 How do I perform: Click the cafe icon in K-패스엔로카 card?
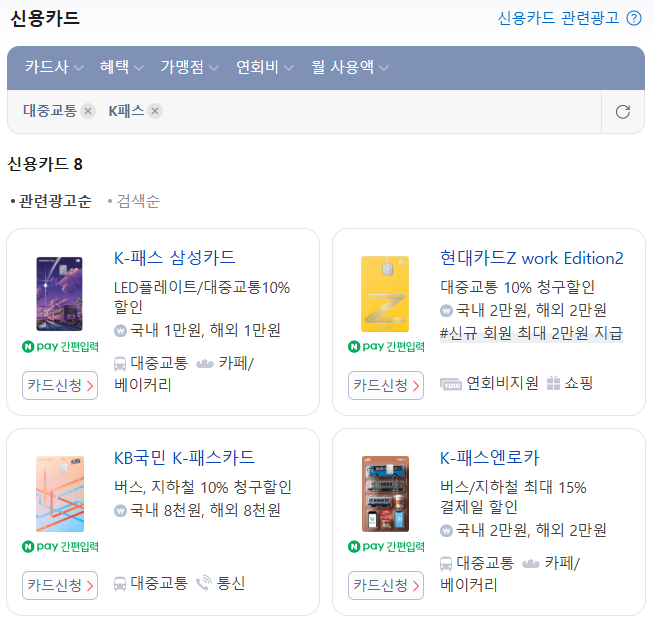pyautogui.click(x=531, y=564)
